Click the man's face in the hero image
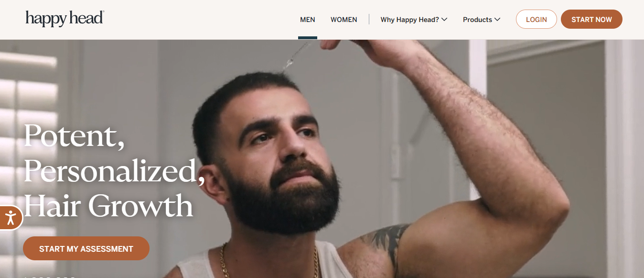 click(283, 144)
